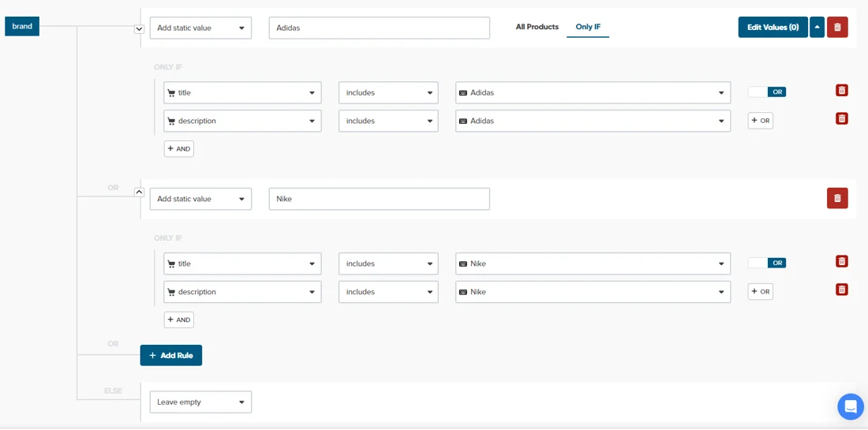Open the includes operator dropdown for Adidas title
This screenshot has height=430, width=868.
coord(388,93)
